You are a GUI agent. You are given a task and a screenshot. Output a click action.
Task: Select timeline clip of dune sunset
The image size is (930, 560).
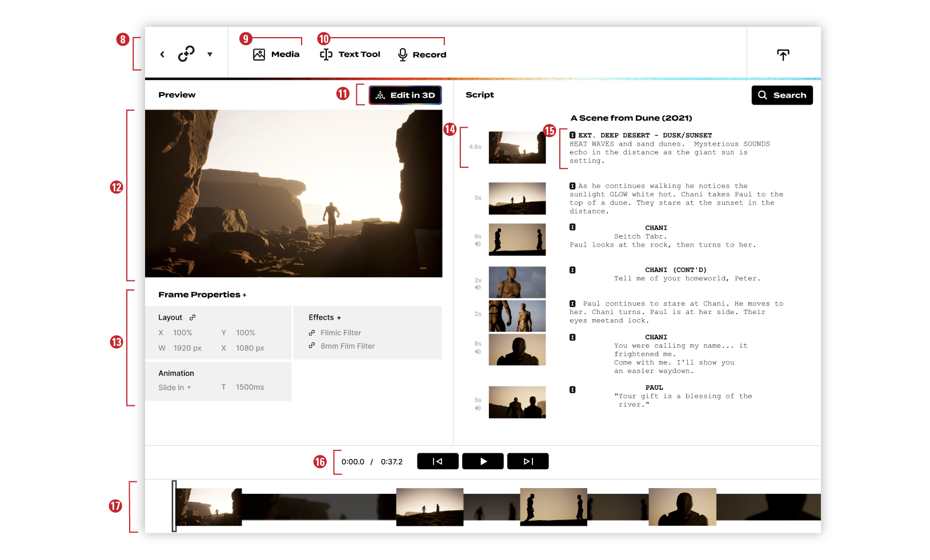click(430, 507)
